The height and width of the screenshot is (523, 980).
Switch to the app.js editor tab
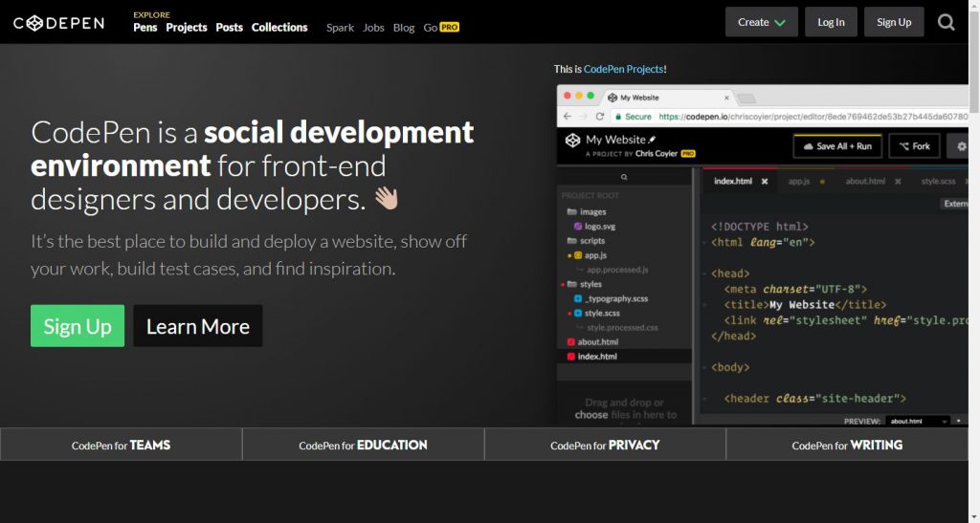point(799,181)
